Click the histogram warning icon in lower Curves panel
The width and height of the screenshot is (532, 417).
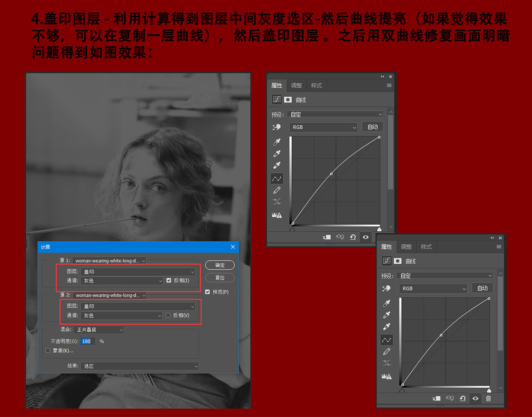[387, 376]
